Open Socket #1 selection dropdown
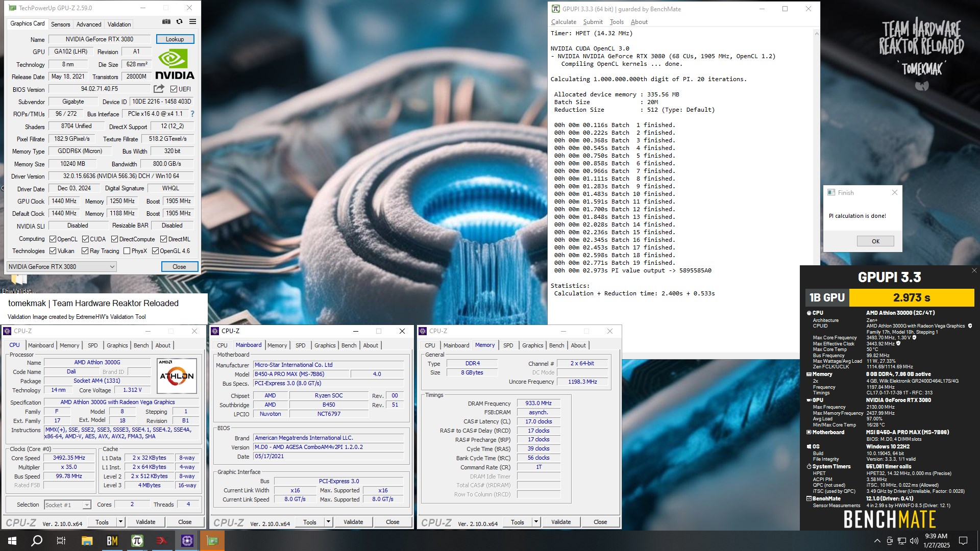Screen dimensions: 980x551 [x=67, y=505]
